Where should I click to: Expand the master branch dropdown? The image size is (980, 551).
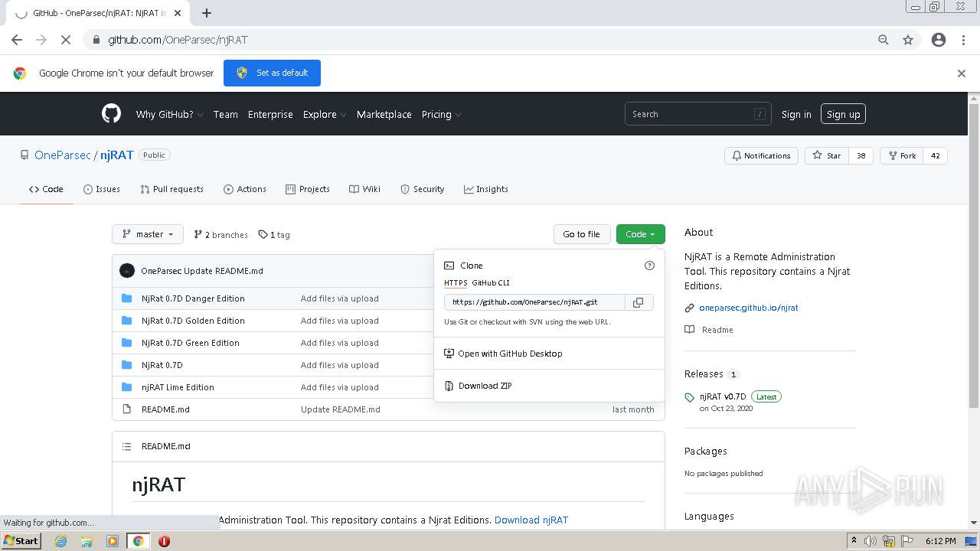148,234
